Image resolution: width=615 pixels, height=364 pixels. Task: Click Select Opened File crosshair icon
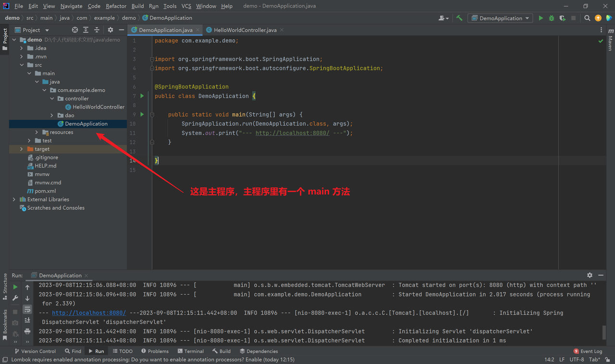[75, 30]
